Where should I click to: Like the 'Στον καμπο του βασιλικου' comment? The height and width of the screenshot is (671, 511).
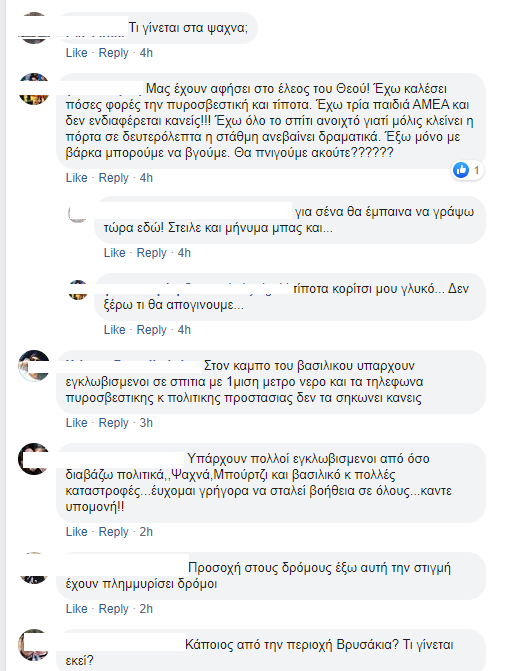[77, 423]
